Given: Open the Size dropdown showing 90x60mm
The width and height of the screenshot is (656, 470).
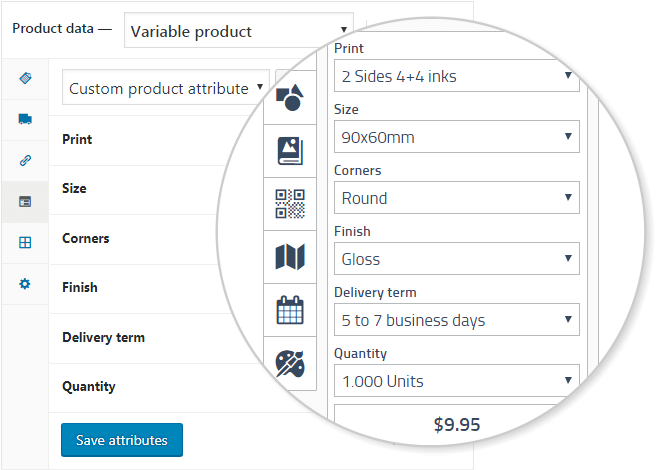Looking at the screenshot, I should pos(457,137).
